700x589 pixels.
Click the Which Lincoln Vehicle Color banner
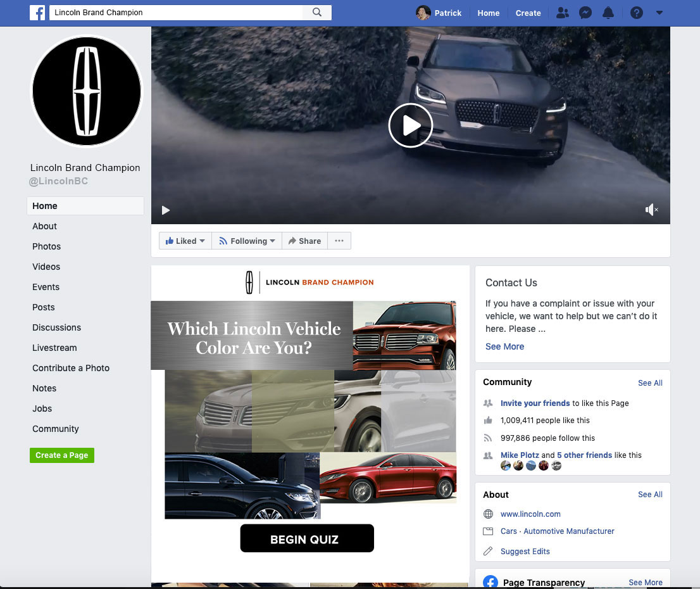pos(253,336)
